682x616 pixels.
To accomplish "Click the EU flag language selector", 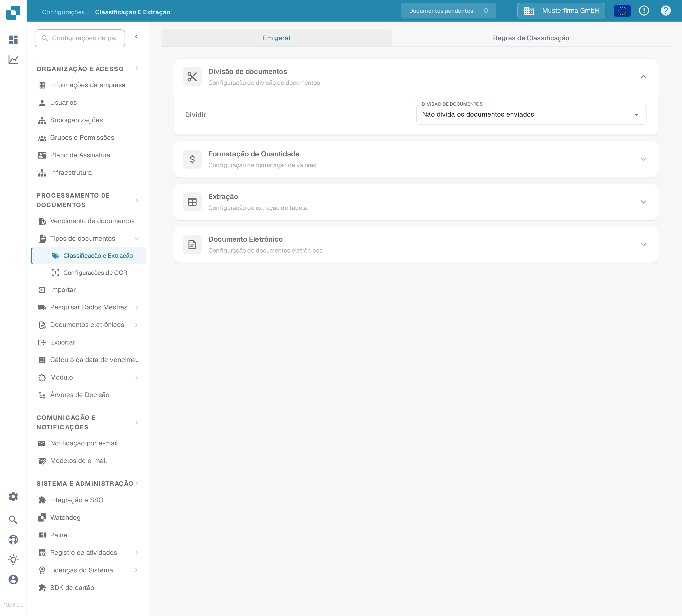I will (x=622, y=11).
